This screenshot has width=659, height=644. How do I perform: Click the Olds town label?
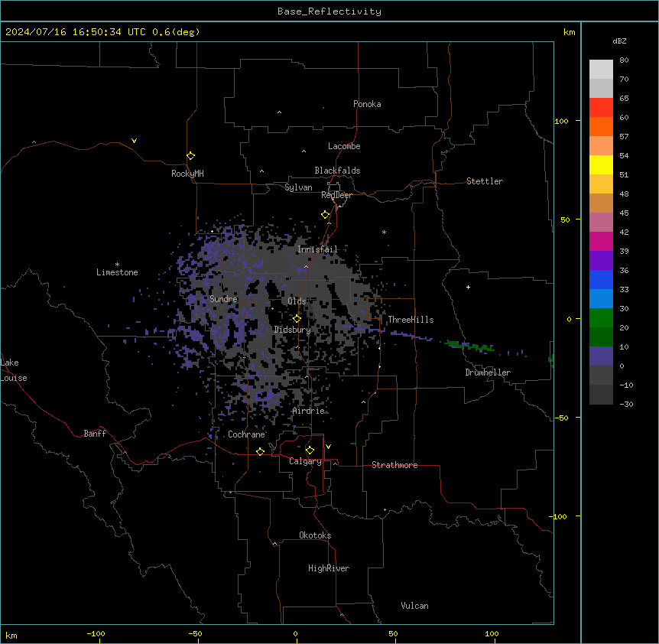(x=297, y=301)
